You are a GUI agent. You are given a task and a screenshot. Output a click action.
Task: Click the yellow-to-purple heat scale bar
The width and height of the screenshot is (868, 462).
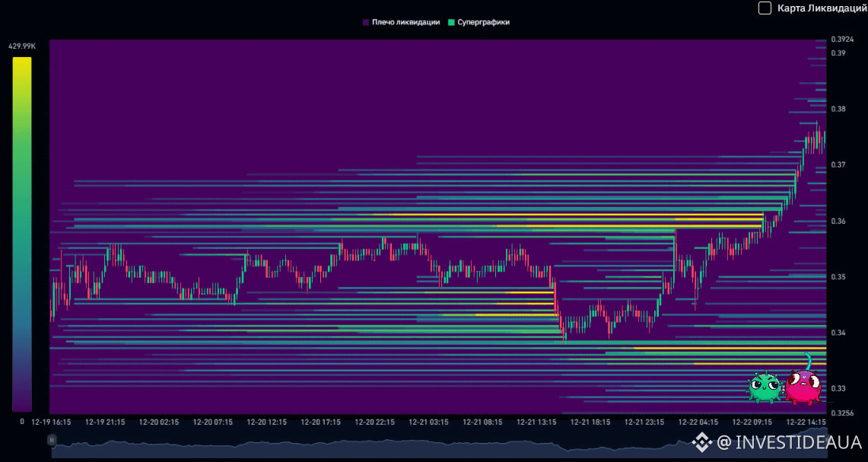22,233
